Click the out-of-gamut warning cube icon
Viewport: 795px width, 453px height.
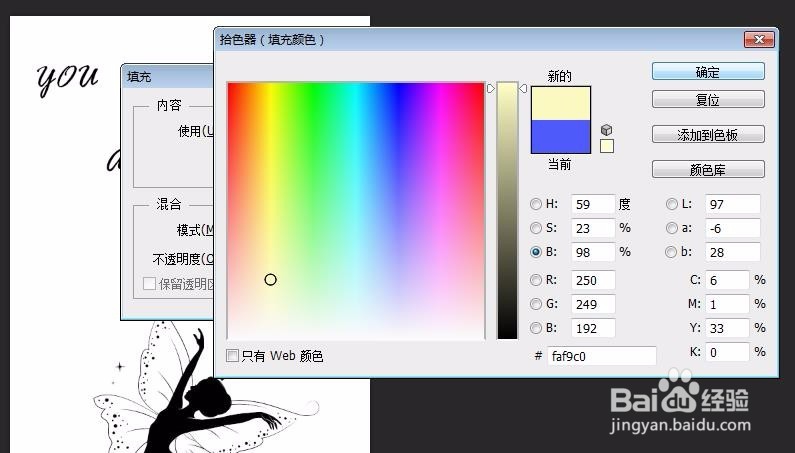(x=606, y=130)
